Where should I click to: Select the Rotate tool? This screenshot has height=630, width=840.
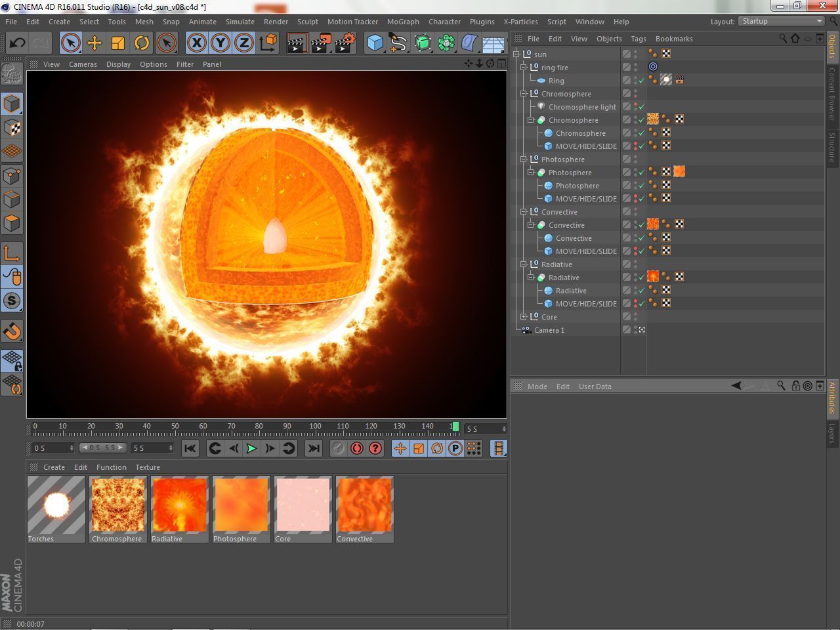[x=142, y=43]
